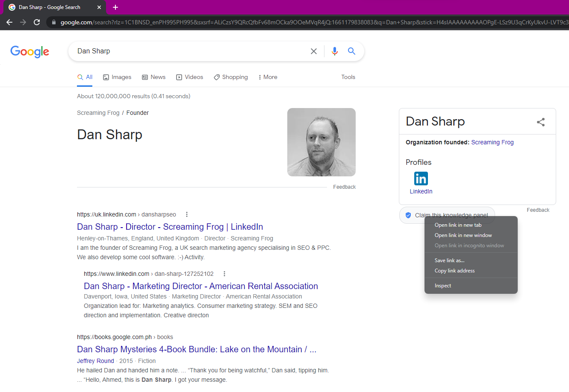Image resolution: width=569 pixels, height=392 pixels.
Task: Clear the search box with the X icon
Action: coord(314,51)
